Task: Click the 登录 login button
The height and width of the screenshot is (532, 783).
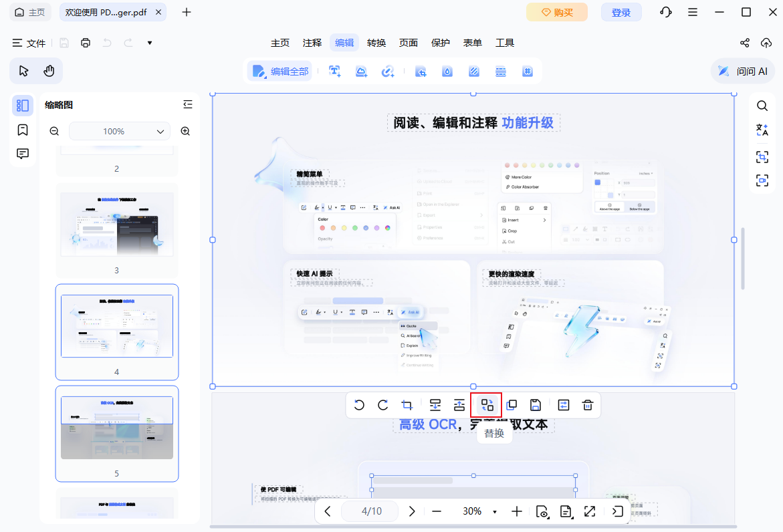Action: click(621, 13)
